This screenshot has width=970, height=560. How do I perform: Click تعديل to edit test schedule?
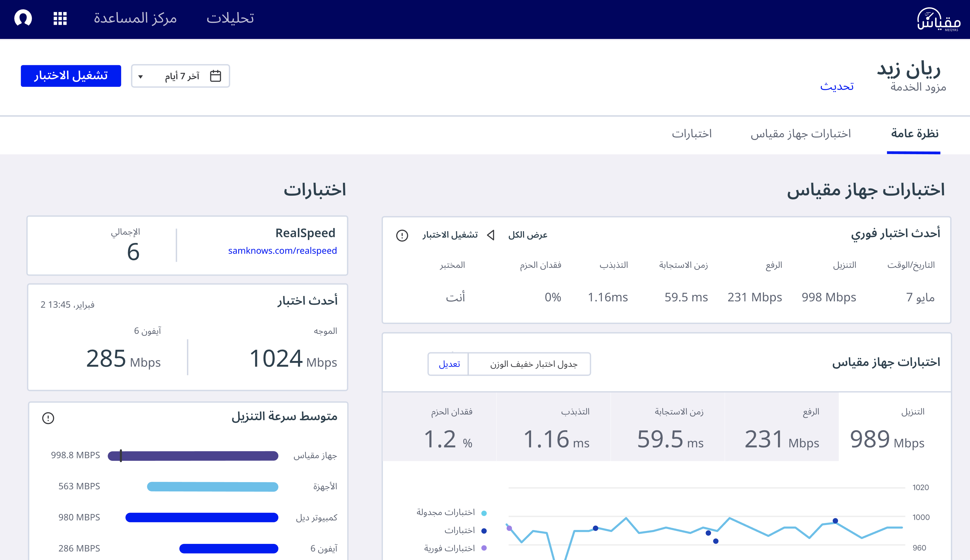pyautogui.click(x=449, y=364)
